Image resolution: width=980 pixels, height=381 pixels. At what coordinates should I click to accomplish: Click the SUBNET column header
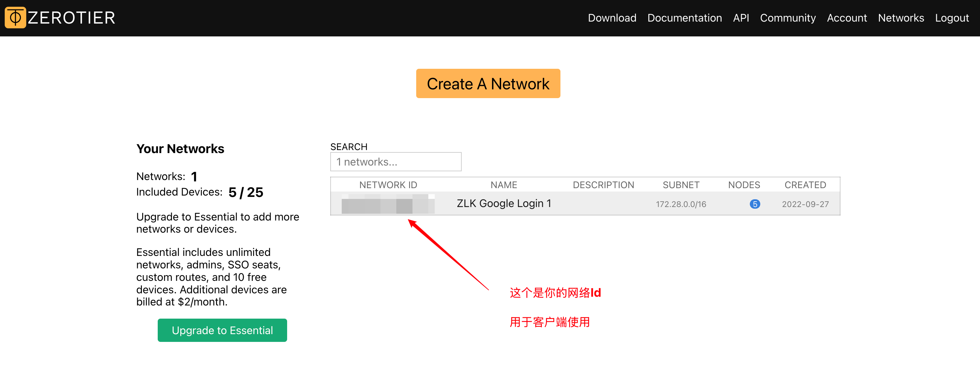681,185
